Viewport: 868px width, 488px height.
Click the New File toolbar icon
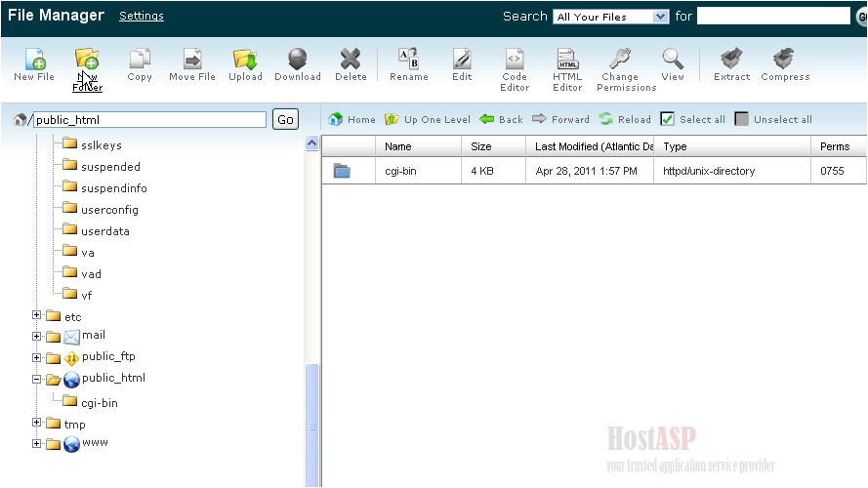[x=34, y=60]
